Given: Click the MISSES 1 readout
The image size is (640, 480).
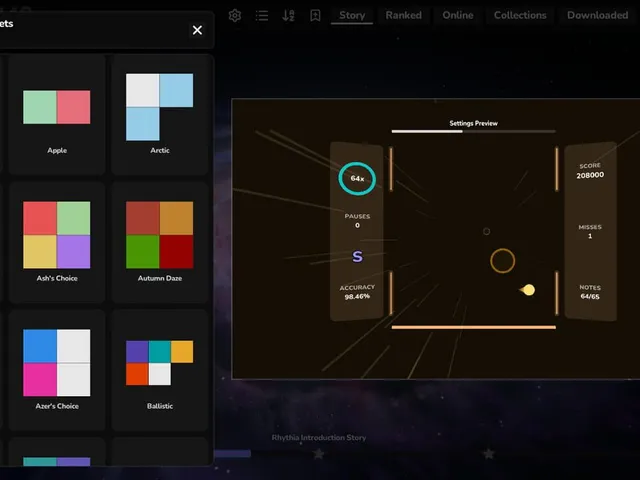Looking at the screenshot, I should 590,231.
